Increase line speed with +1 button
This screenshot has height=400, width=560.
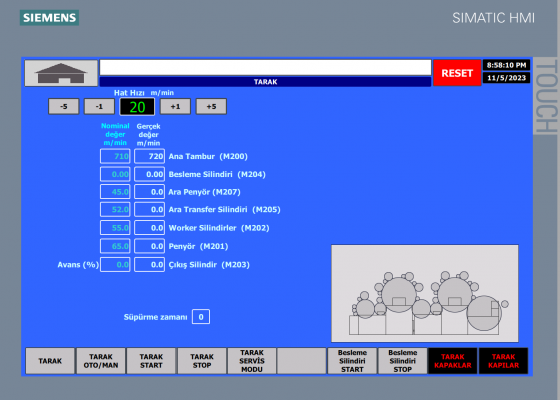coord(175,106)
